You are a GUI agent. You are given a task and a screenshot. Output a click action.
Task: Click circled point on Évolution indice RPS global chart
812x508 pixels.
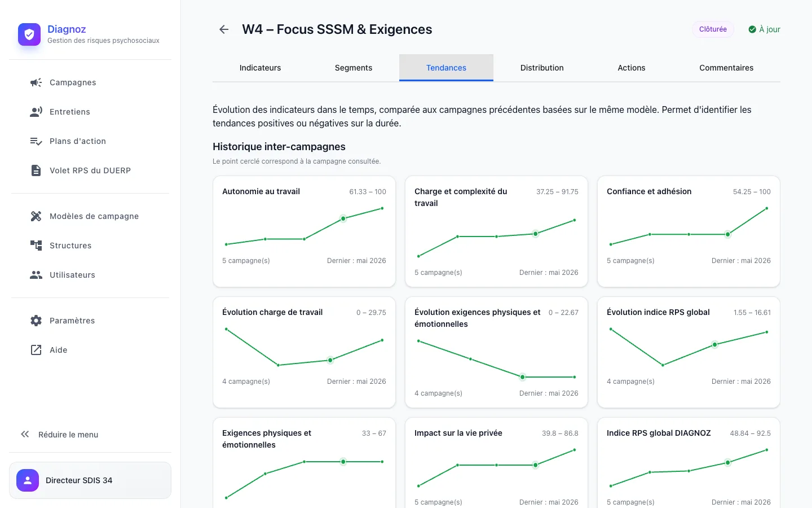point(714,344)
